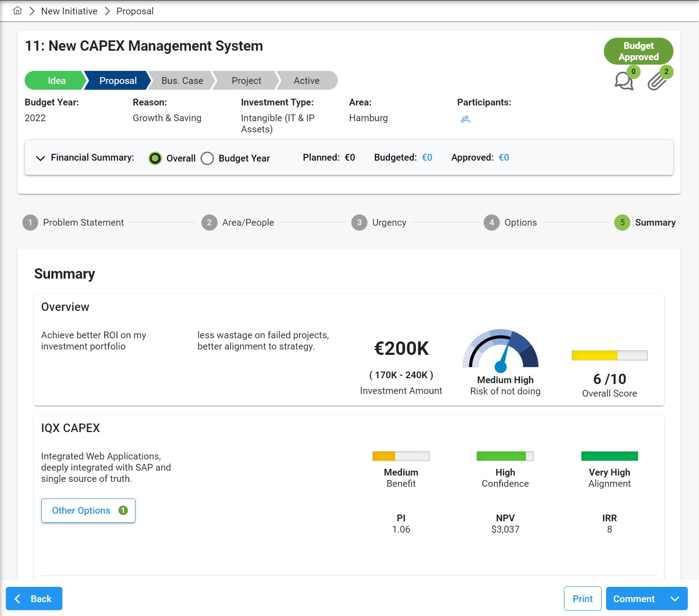Image resolution: width=699 pixels, height=616 pixels.
Task: Click the step 3 Urgency circle icon
Action: point(359,222)
